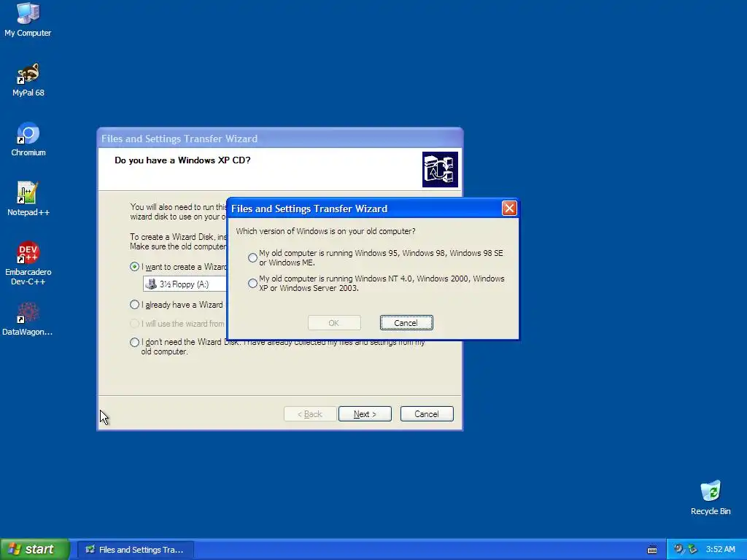Click the floppy drive icon in drive selector

(151, 284)
